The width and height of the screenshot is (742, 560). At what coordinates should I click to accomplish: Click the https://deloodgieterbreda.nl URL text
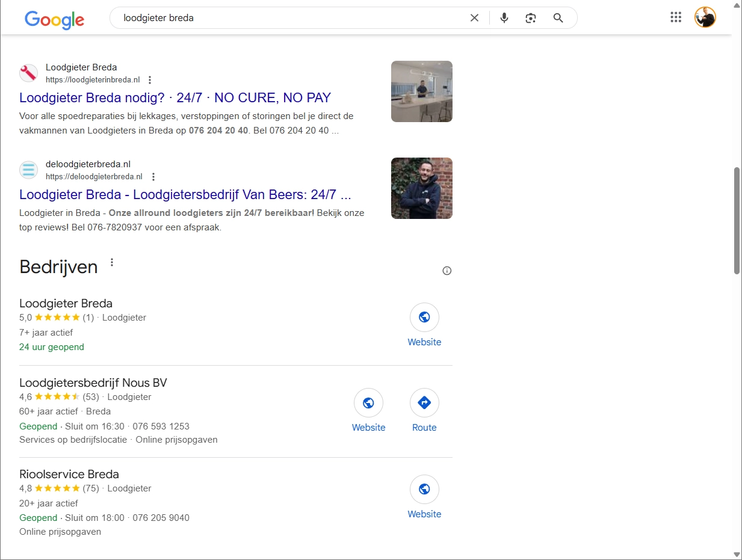click(94, 177)
